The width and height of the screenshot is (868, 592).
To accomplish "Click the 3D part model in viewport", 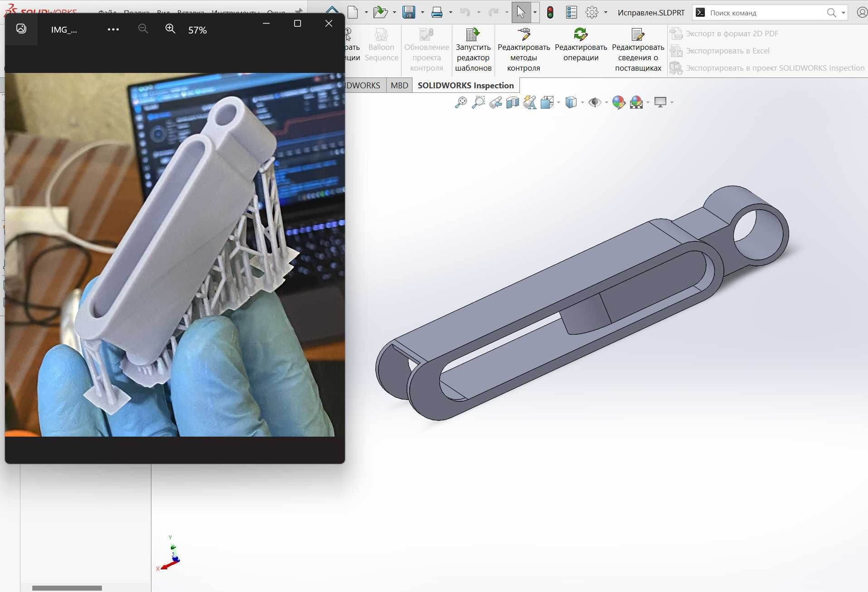I will (x=582, y=303).
